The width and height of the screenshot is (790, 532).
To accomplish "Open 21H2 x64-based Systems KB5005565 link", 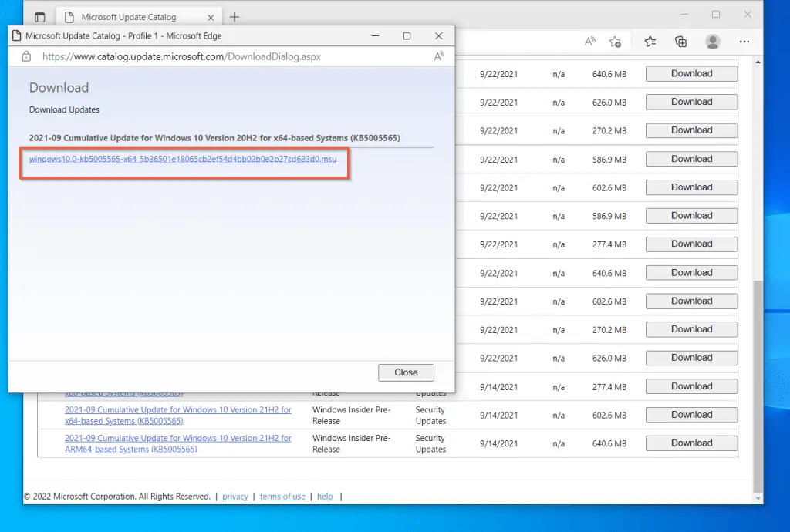I will tap(178, 416).
